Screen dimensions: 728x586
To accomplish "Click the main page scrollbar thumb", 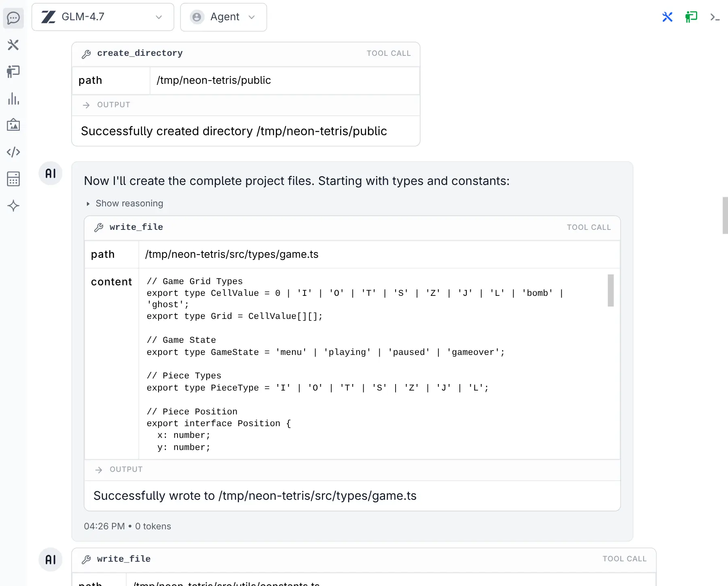I will tap(725, 215).
